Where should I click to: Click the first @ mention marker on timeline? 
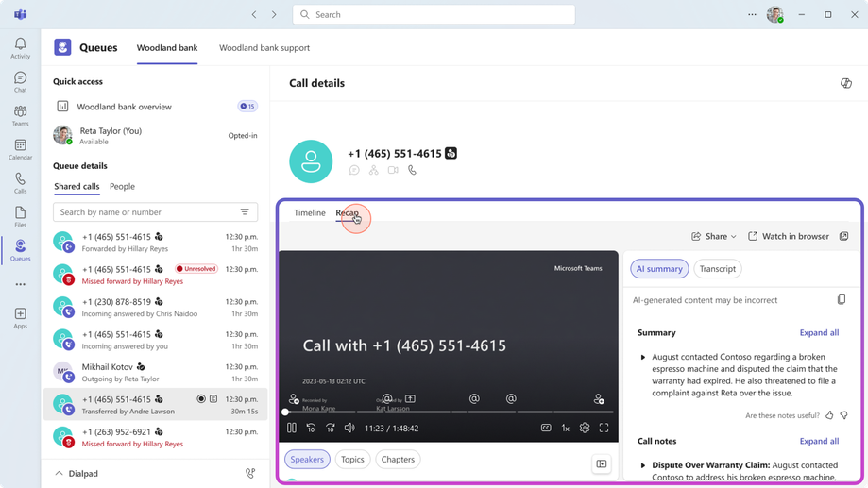[x=387, y=398]
